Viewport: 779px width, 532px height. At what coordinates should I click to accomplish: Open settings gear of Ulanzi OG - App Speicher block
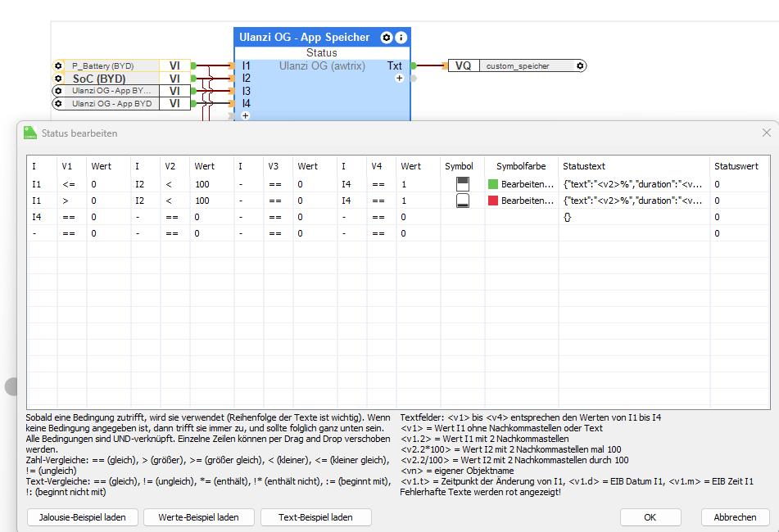click(x=386, y=37)
